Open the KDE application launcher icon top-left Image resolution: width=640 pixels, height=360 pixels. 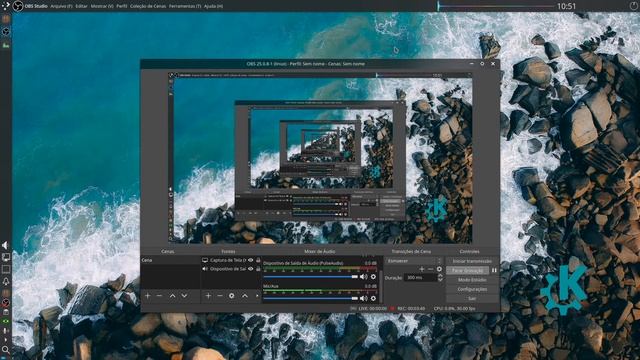[x=5, y=6]
